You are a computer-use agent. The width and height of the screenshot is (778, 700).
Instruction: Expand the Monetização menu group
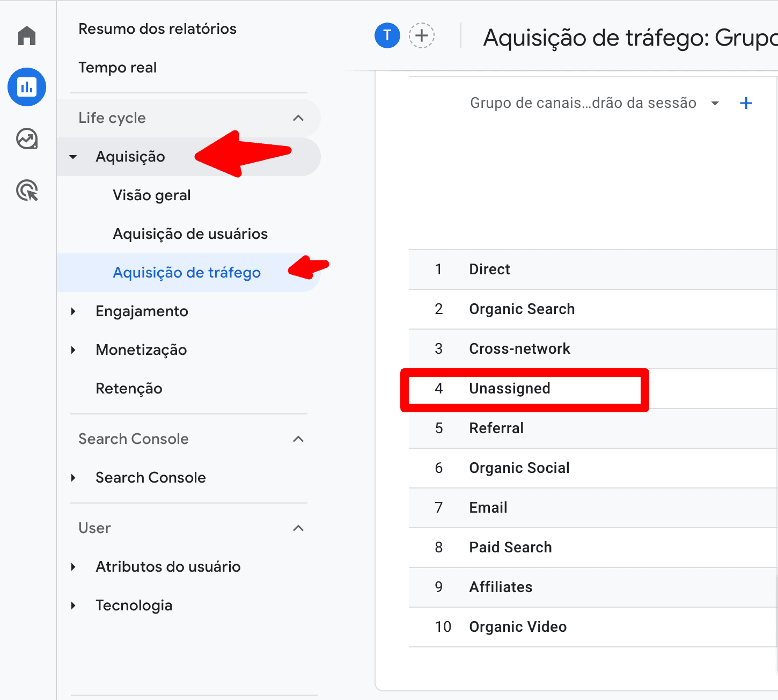pos(74,350)
